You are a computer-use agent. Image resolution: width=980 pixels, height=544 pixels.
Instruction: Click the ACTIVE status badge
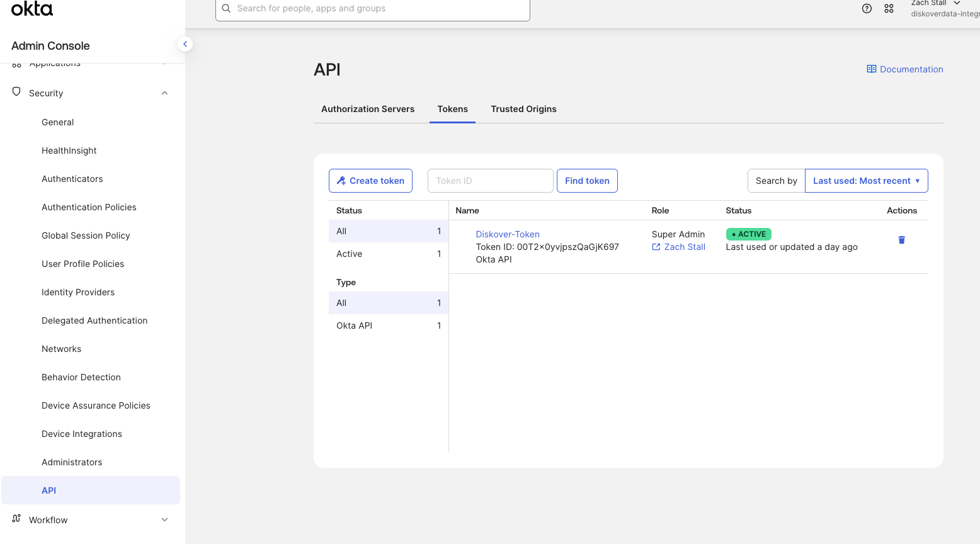pos(749,234)
